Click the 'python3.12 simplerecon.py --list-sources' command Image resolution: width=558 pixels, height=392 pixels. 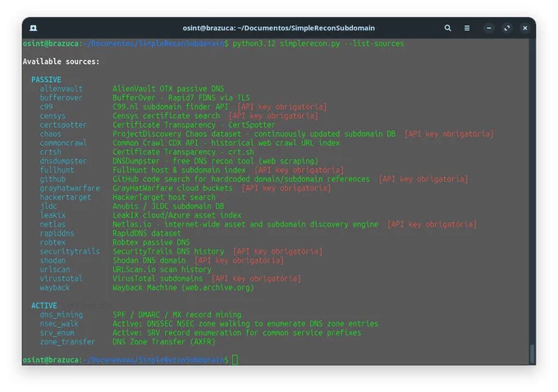tap(318, 43)
